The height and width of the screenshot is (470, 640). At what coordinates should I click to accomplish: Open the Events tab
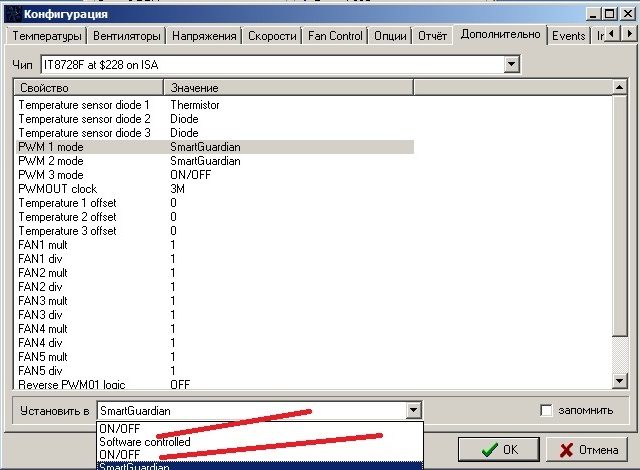569,36
